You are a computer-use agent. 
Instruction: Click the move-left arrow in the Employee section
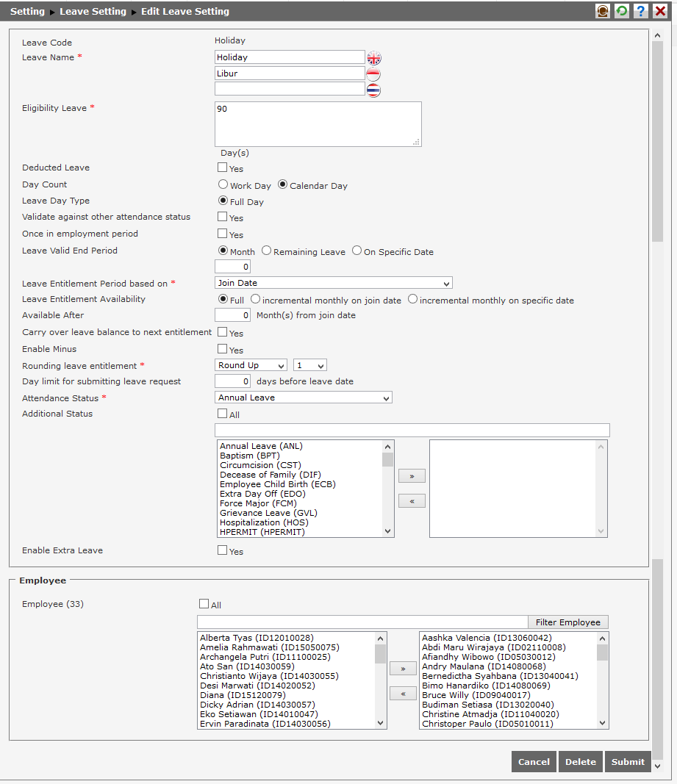click(x=403, y=693)
